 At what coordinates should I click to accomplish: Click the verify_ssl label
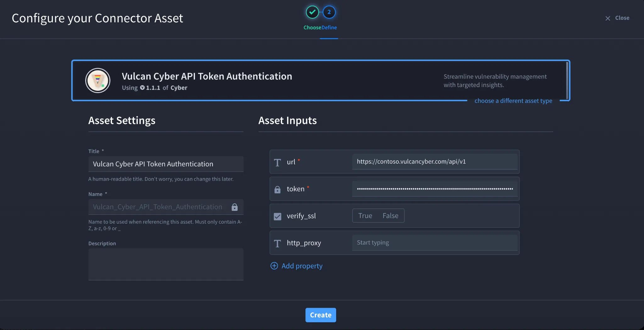coord(301,216)
